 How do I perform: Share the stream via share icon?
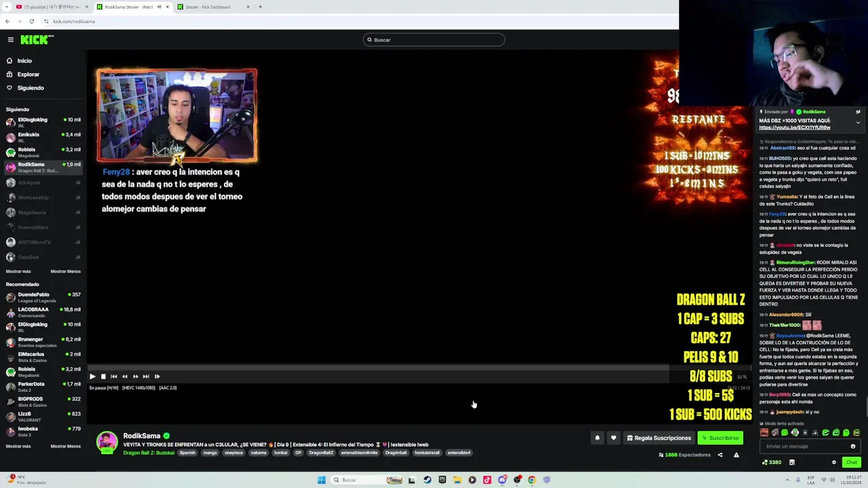(720, 455)
